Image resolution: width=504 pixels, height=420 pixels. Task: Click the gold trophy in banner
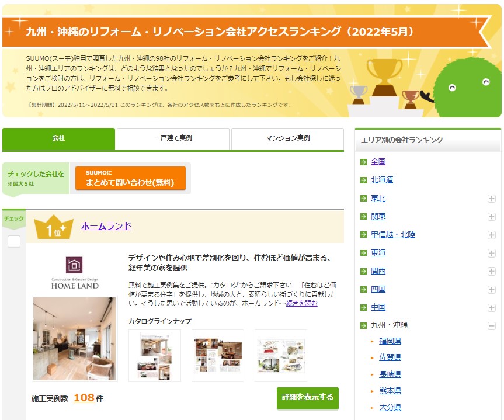pyautogui.click(x=384, y=77)
